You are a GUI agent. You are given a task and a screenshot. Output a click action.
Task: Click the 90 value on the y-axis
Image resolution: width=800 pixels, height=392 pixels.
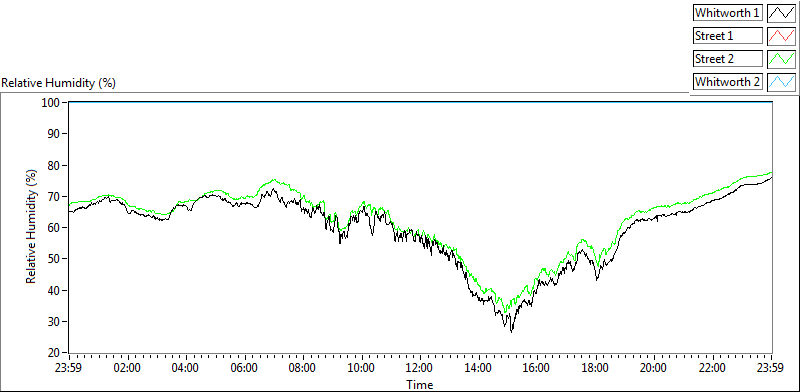[55, 134]
